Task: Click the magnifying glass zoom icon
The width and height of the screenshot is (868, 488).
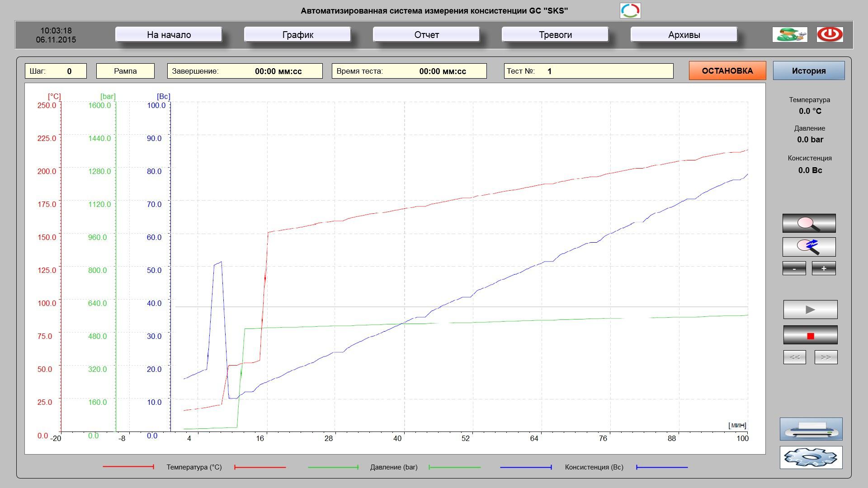Action: click(x=809, y=223)
